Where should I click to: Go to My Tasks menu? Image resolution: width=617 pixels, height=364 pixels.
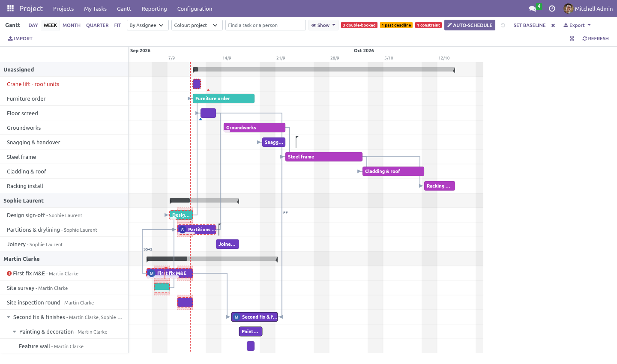95,9
